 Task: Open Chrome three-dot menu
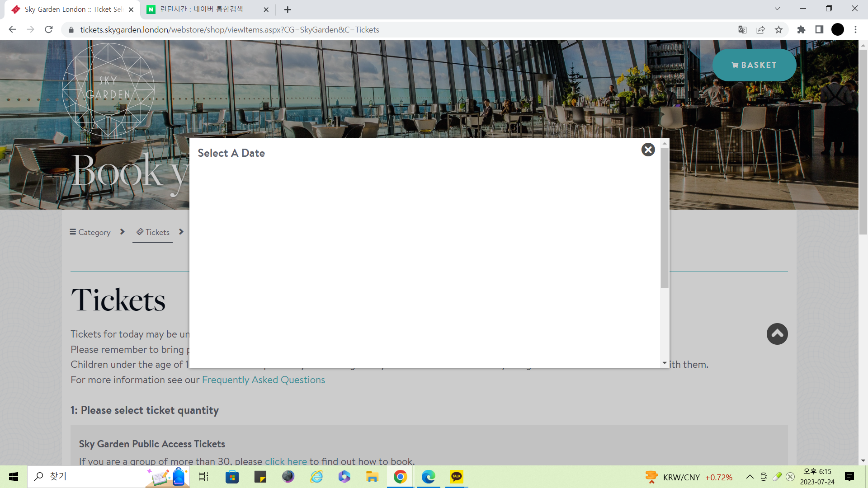tap(855, 30)
